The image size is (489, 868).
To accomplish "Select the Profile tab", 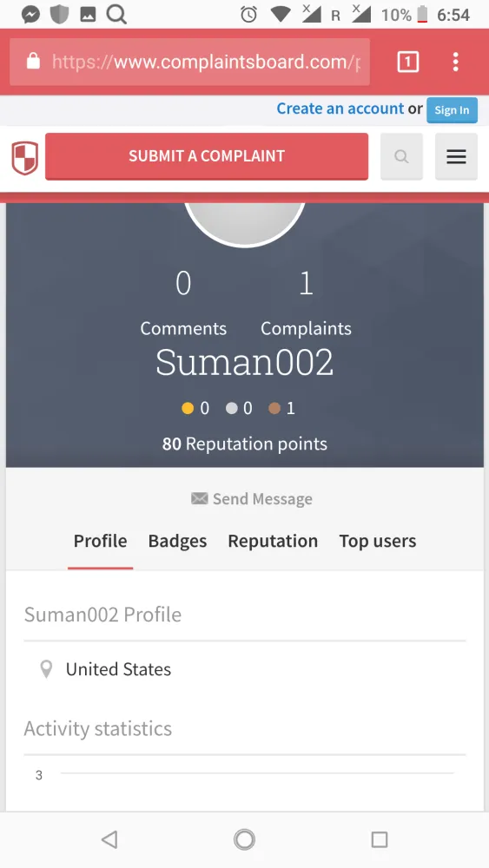I will pos(100,541).
